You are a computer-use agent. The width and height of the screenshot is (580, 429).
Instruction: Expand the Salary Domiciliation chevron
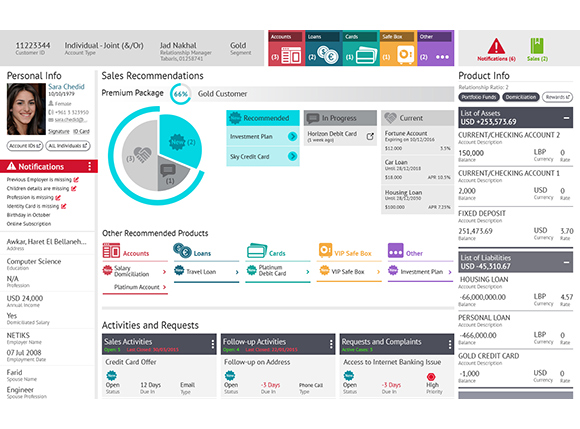(164, 271)
